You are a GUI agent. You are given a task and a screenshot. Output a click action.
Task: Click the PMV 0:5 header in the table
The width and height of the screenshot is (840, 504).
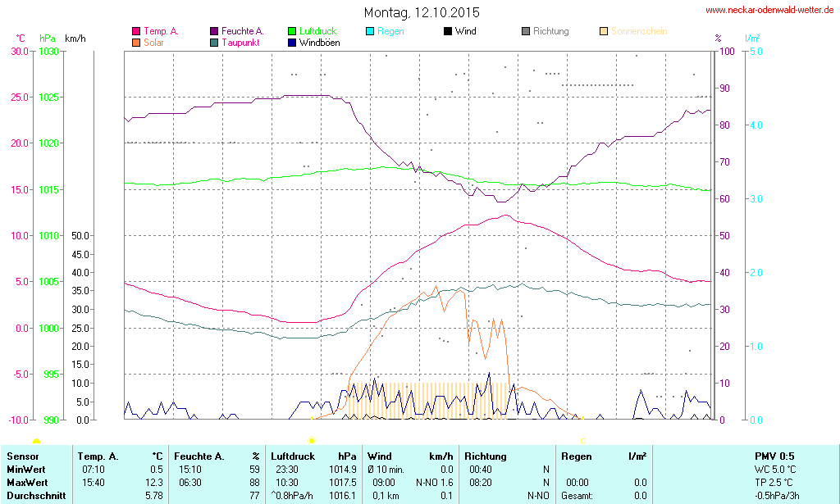[774, 456]
